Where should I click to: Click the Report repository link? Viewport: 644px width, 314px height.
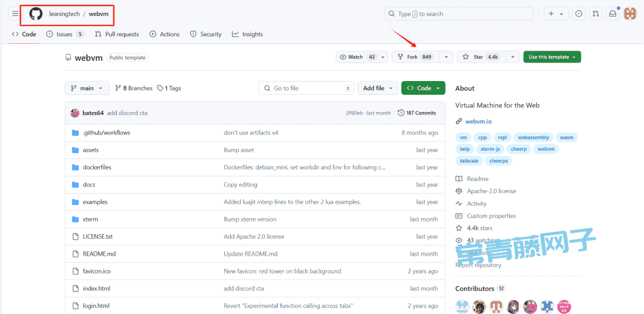pyautogui.click(x=478, y=265)
